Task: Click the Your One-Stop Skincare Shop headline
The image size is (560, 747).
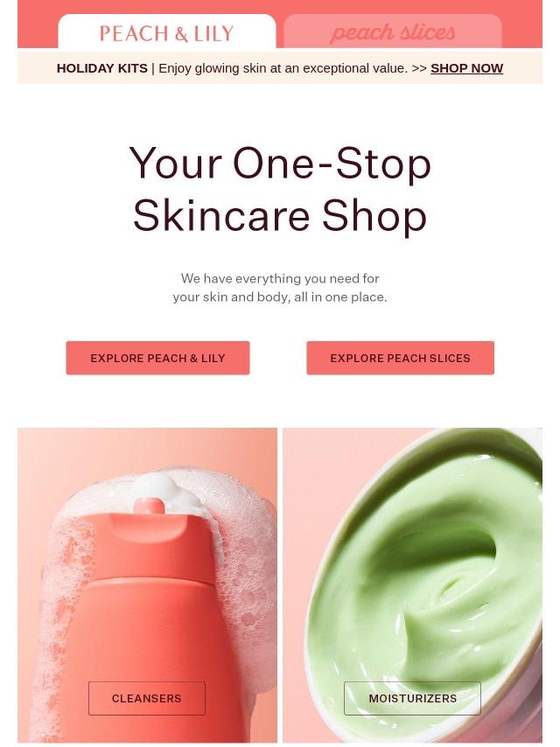Action: click(x=280, y=190)
